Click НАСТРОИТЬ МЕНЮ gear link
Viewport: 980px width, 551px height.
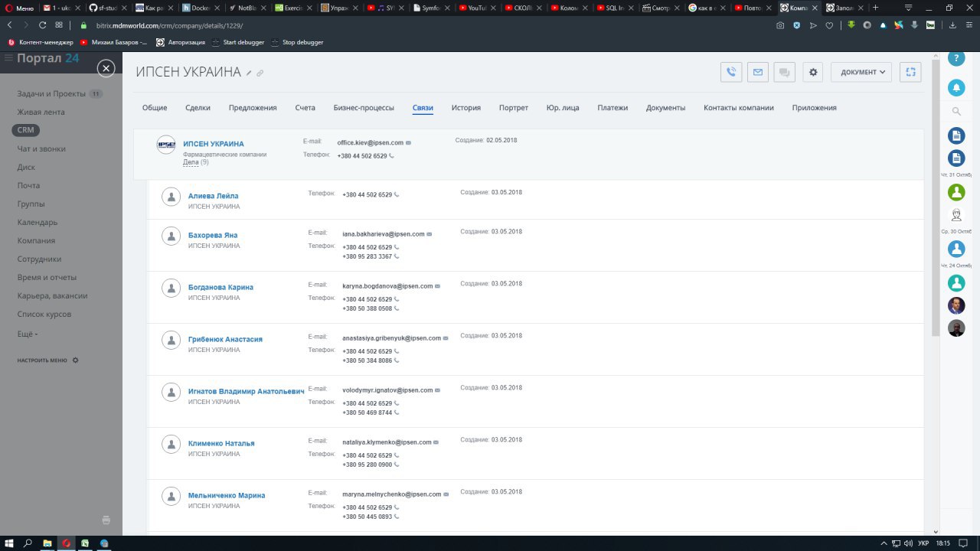pos(48,360)
